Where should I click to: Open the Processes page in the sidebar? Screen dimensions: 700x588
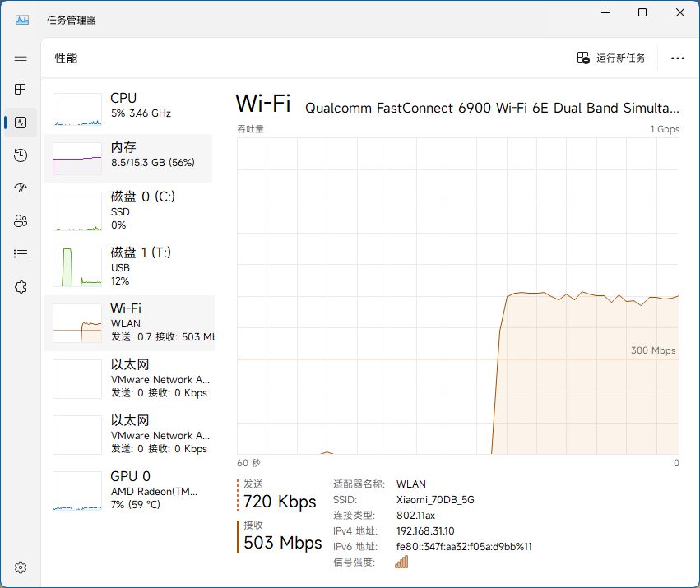tap(21, 89)
